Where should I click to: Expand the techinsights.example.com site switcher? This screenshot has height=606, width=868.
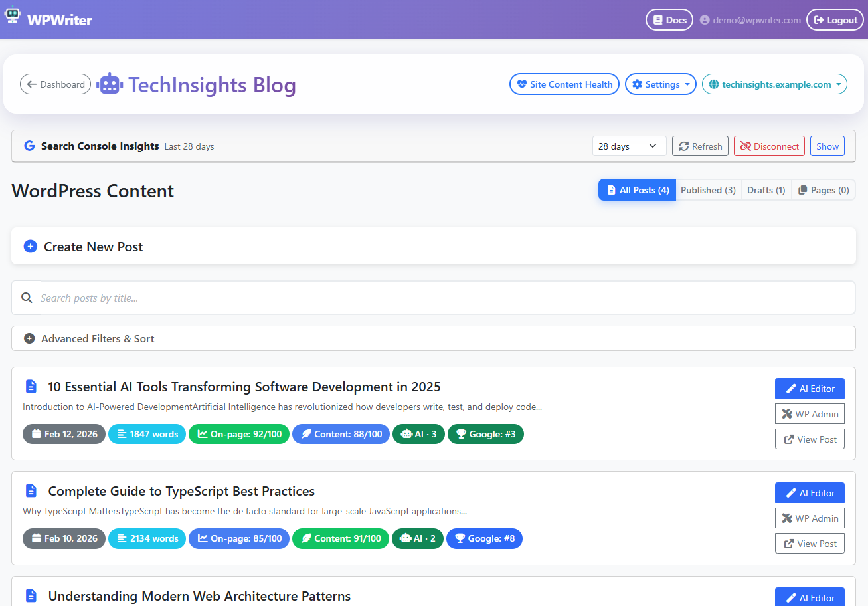(x=774, y=84)
